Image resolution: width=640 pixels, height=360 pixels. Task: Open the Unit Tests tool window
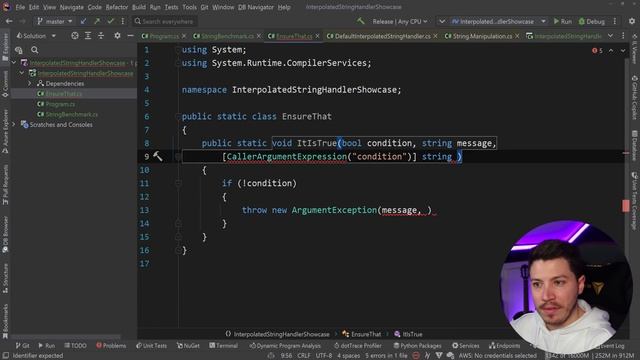tap(151, 346)
